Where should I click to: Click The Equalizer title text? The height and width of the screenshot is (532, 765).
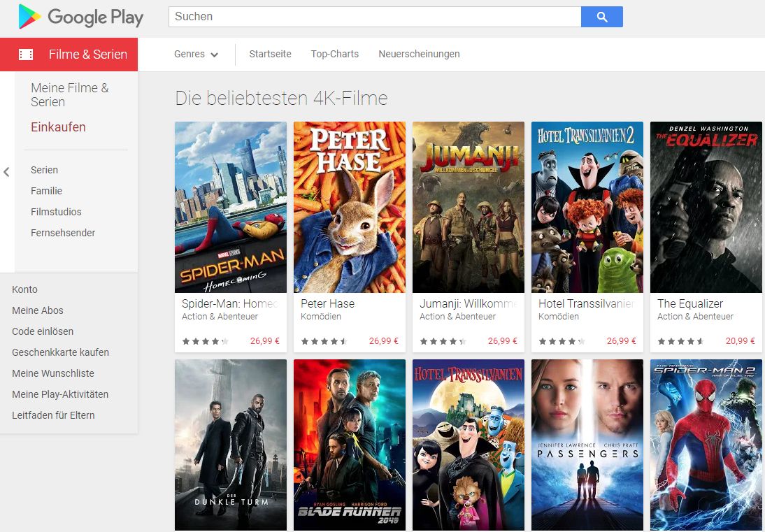point(690,304)
